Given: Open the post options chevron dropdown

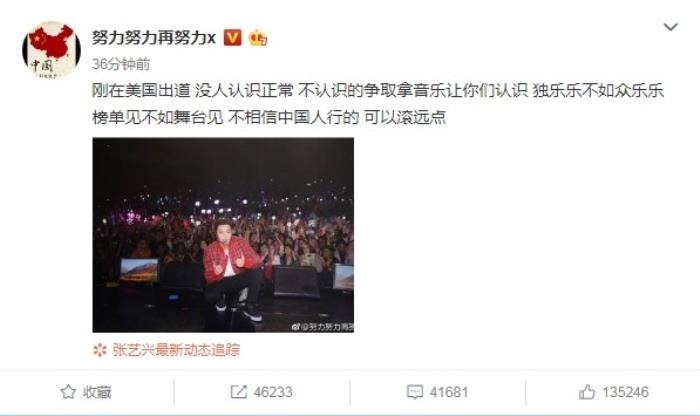Looking at the screenshot, I should 670,27.
